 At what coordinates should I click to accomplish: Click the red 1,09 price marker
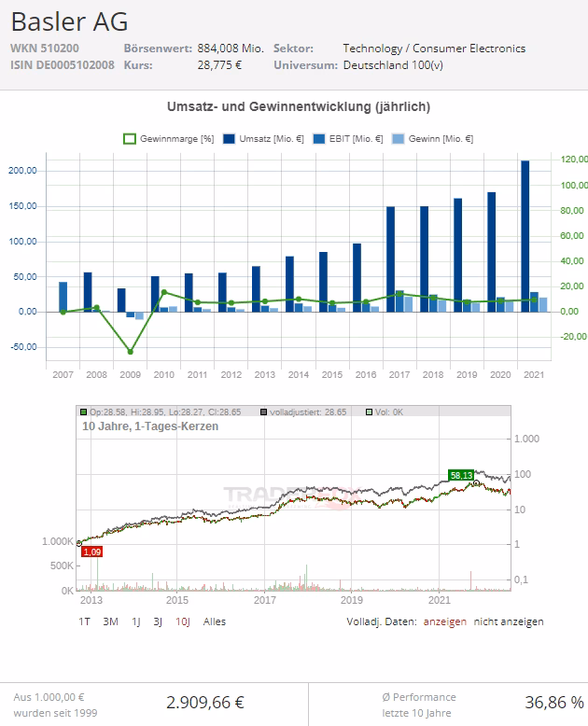tap(91, 551)
